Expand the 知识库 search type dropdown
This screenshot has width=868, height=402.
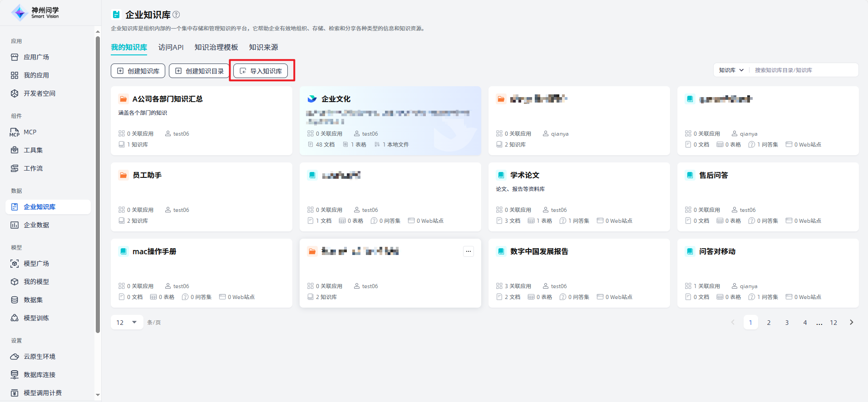[x=731, y=70]
